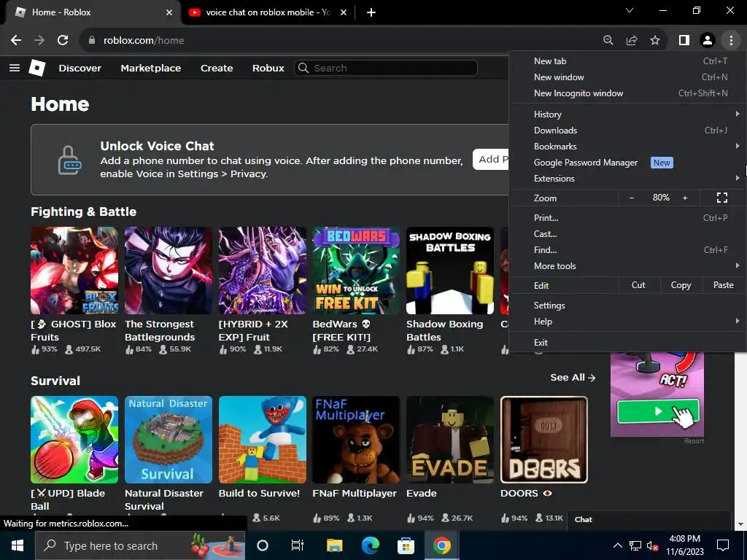Close the YouTube voice chat tab

tap(344, 12)
